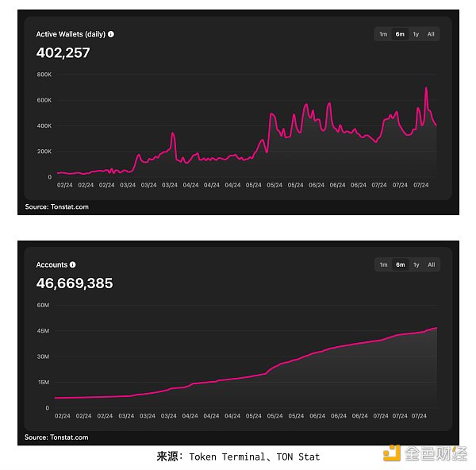The width and height of the screenshot is (476, 470).
Task: Click the info icon beside Active Wallets (daily)
Action: click(x=111, y=34)
